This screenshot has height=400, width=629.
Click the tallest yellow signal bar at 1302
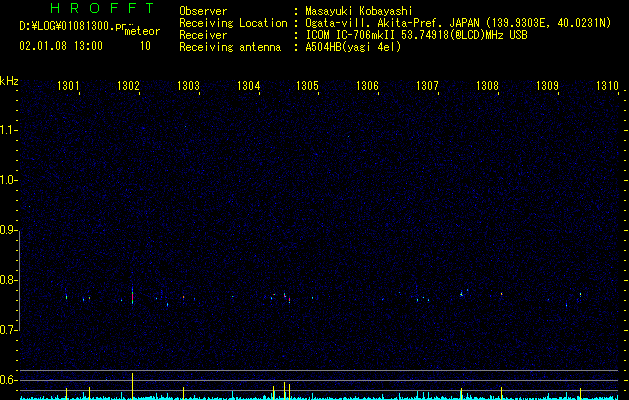coord(132,386)
